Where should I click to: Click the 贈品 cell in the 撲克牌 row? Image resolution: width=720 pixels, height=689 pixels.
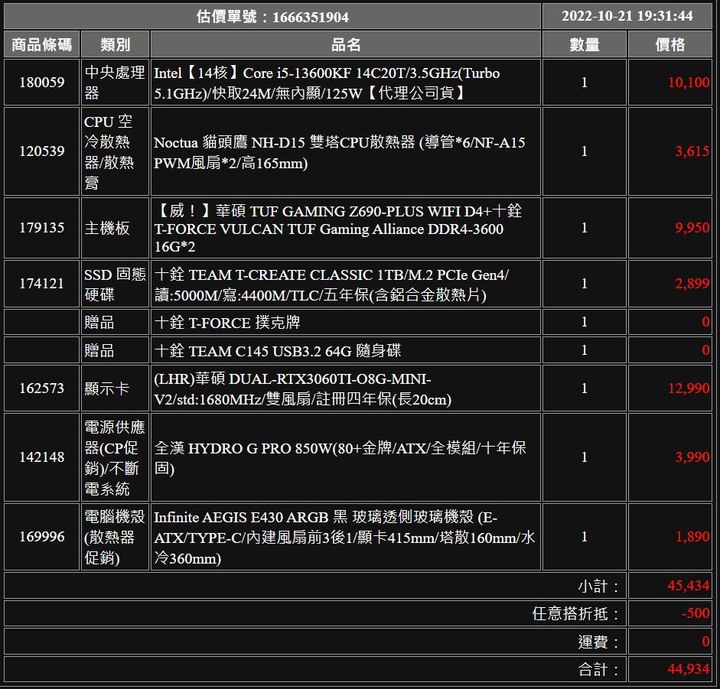[x=115, y=322]
